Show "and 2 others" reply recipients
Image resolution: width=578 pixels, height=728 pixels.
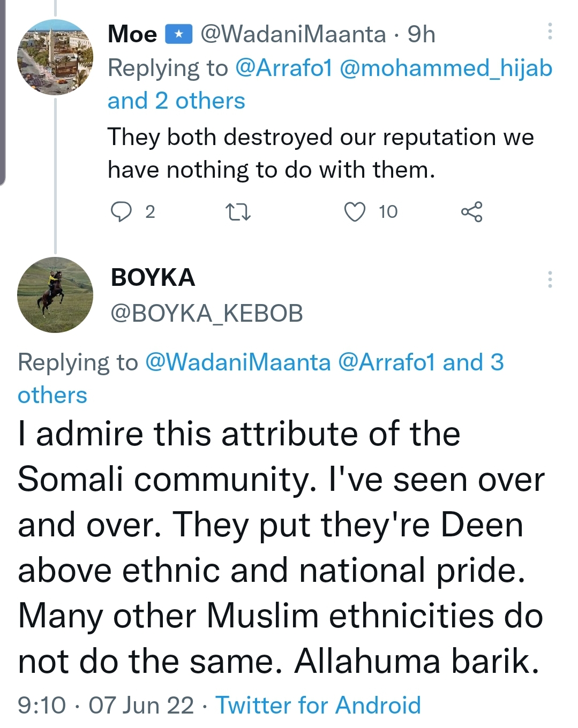(176, 101)
